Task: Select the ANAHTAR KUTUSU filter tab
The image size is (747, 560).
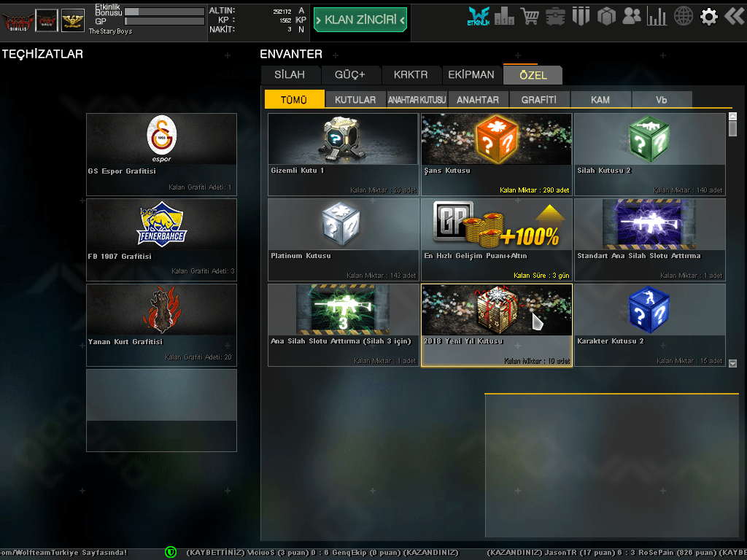Action: (x=417, y=99)
